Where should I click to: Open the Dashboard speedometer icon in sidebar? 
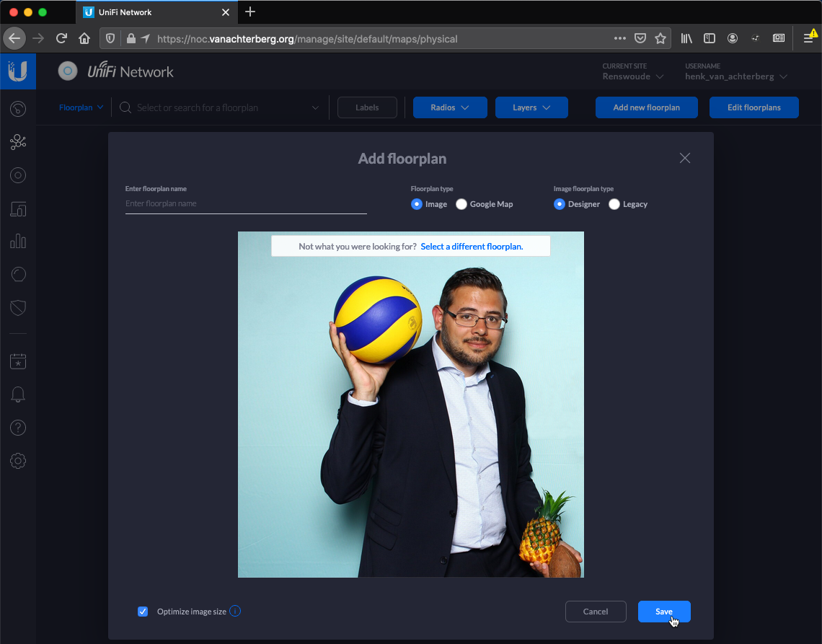coord(18,109)
